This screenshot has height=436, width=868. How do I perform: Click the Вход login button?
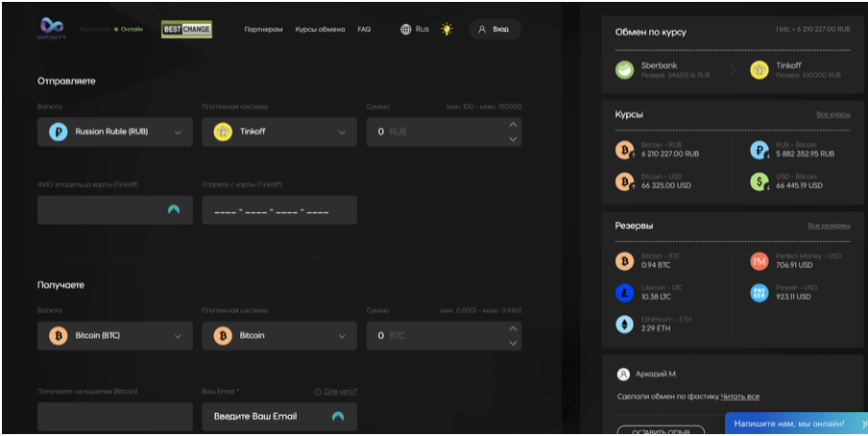pos(494,29)
